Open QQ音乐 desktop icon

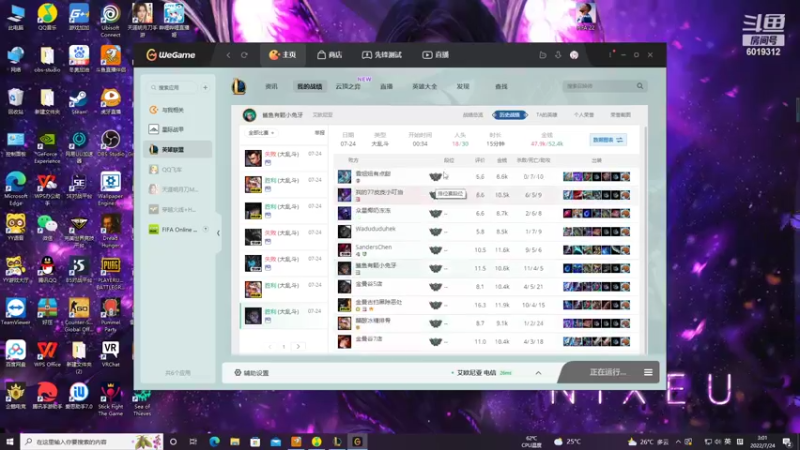point(47,18)
